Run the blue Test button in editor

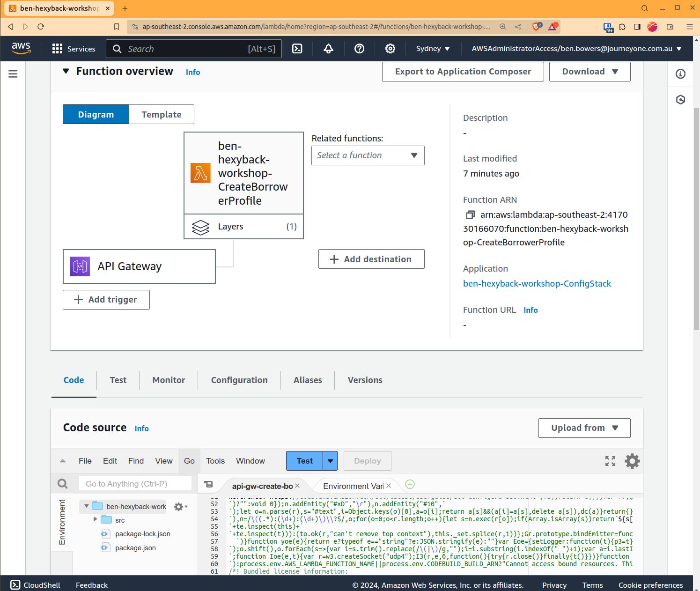tap(305, 461)
